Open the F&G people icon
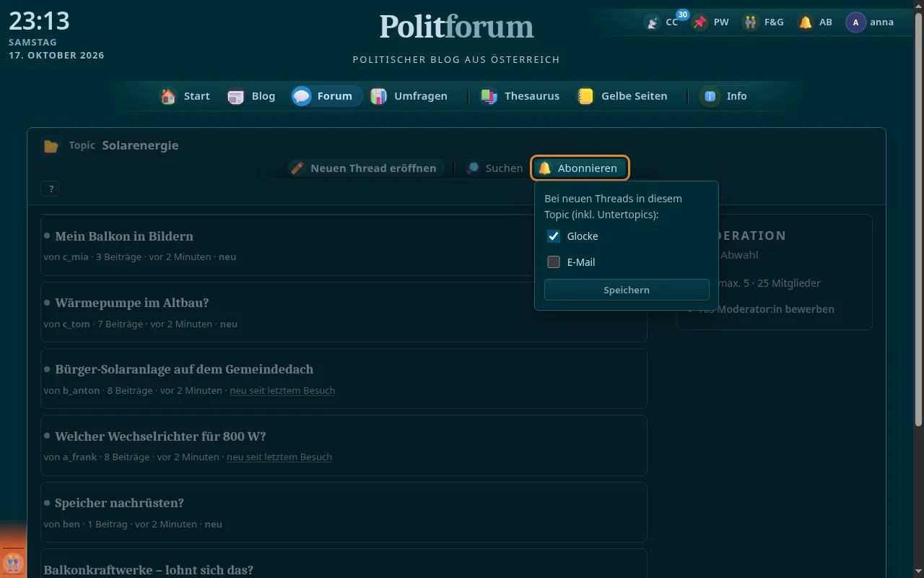The image size is (924, 578). click(751, 22)
